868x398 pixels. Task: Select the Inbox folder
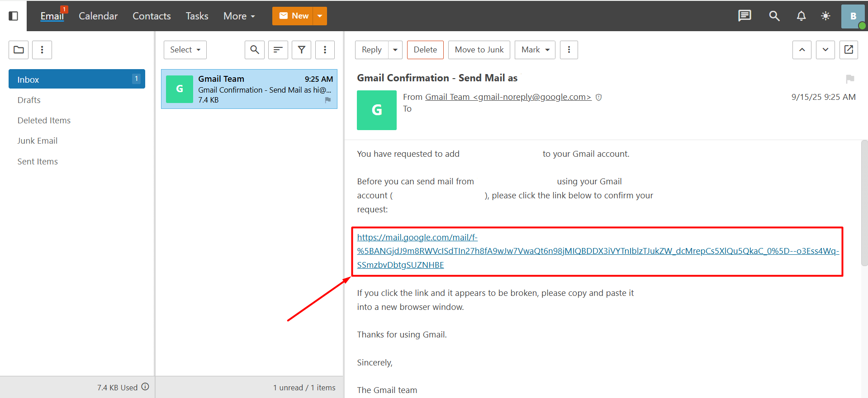point(77,79)
